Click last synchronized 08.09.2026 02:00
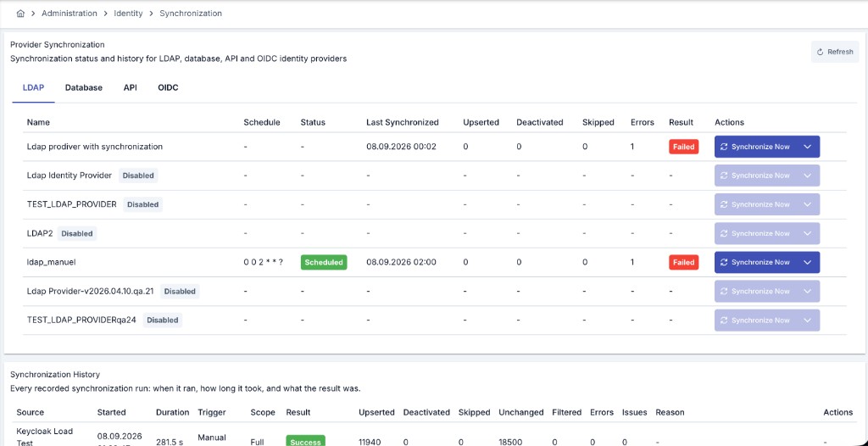Image resolution: width=868 pixels, height=446 pixels. coord(401,262)
